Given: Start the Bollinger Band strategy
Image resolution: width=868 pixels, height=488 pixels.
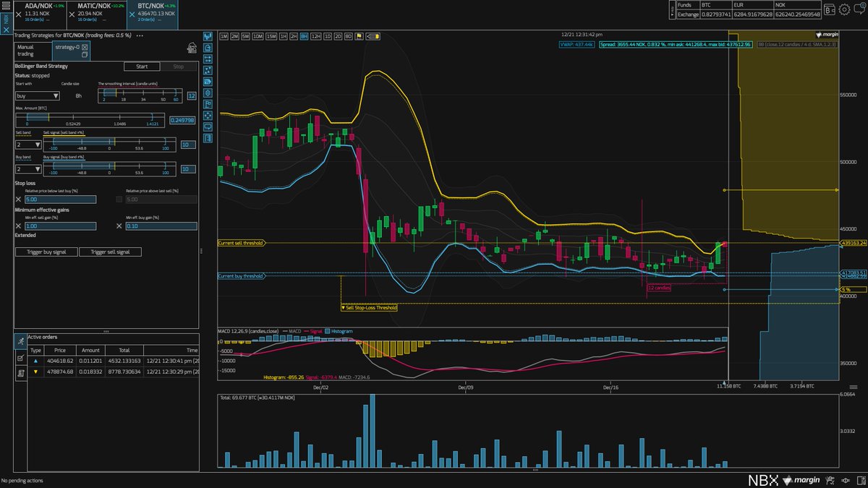Looking at the screenshot, I should (142, 67).
